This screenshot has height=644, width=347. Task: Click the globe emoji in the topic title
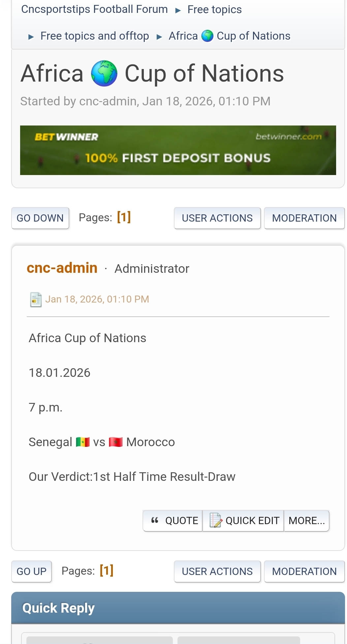(x=104, y=73)
